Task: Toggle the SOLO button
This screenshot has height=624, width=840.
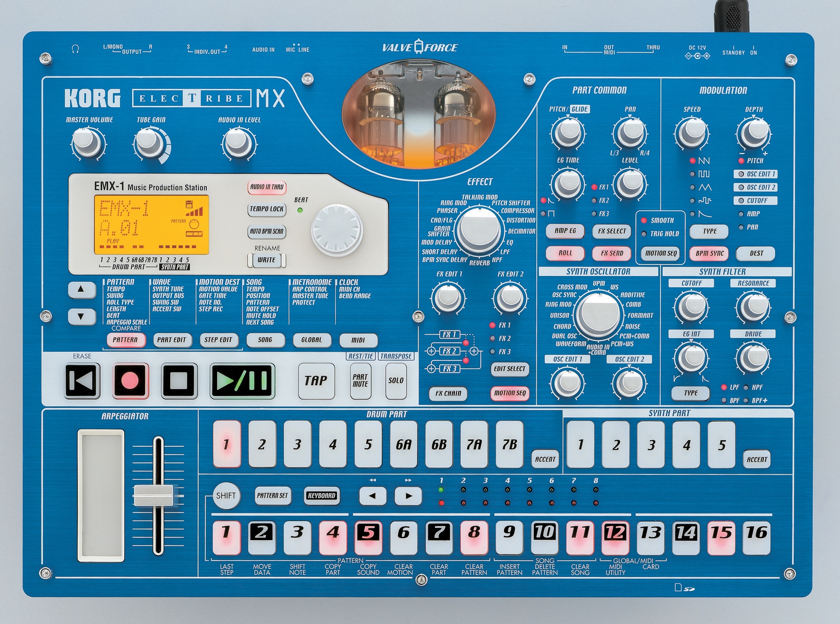Action: tap(396, 381)
